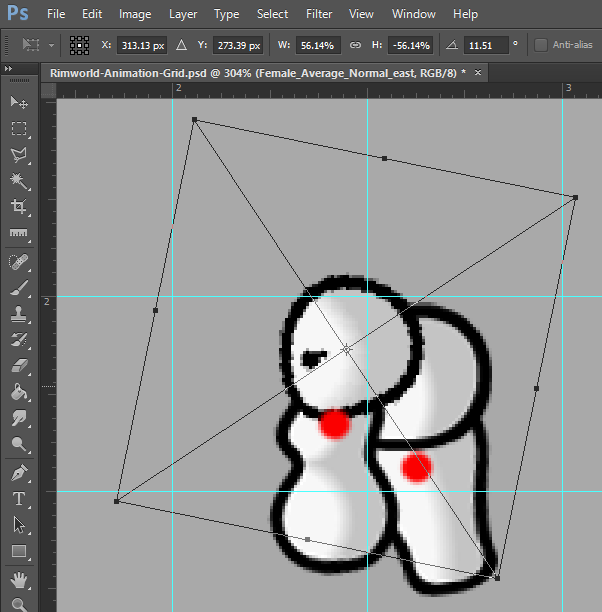
Task: Click the ruler origin corner box
Action: pyautogui.click(x=49, y=91)
